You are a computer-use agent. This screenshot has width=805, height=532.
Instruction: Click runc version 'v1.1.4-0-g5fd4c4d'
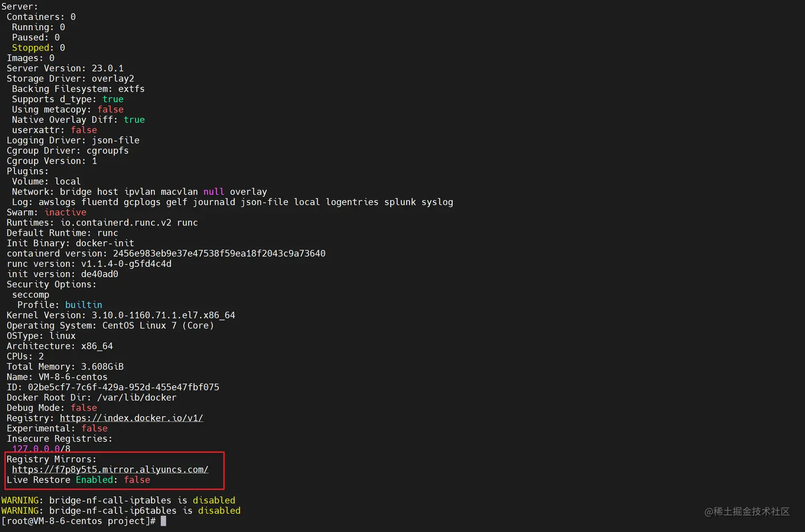[126, 264]
